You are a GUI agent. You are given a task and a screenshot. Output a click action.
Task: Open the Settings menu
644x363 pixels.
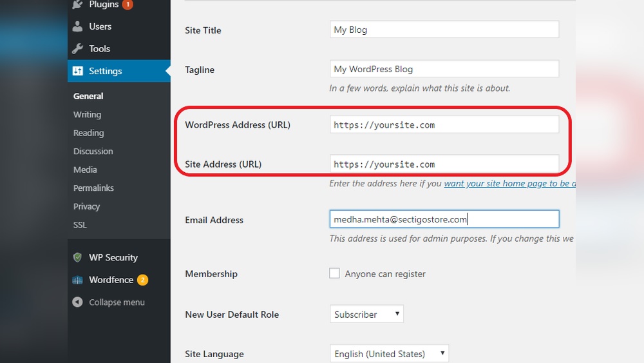click(x=119, y=71)
